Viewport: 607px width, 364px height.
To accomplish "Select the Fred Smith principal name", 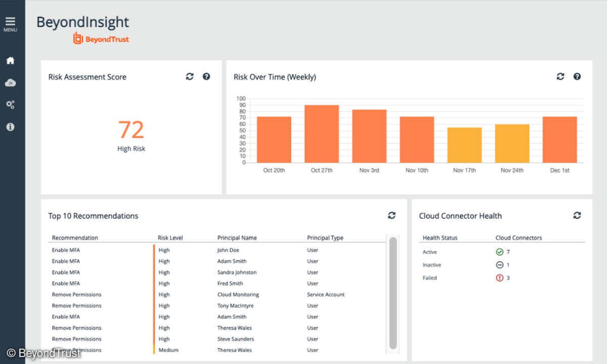I will 230,284.
